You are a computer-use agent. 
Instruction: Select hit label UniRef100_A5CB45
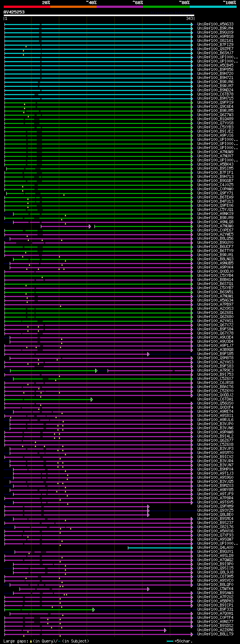[215, 66]
